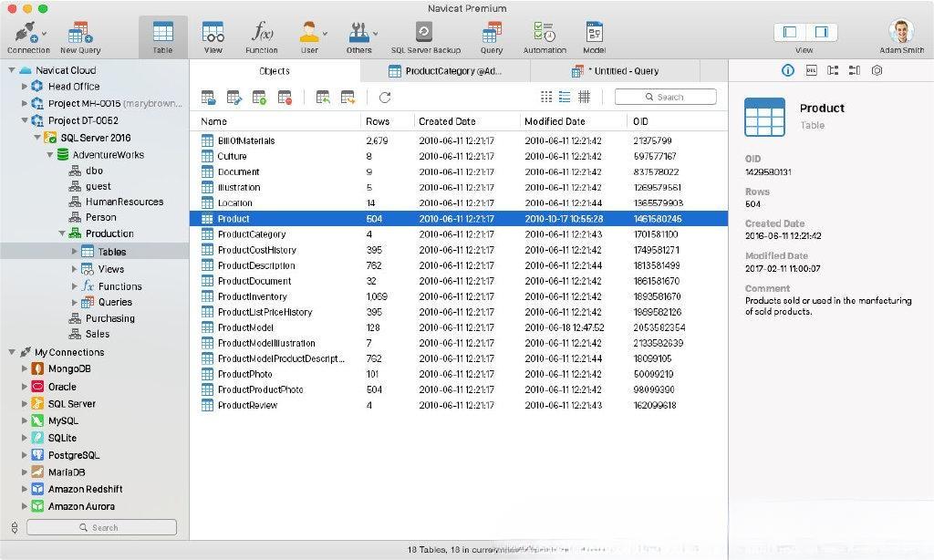Show the DDL panel icon
Image resolution: width=934 pixels, height=560 pixels.
811,70
